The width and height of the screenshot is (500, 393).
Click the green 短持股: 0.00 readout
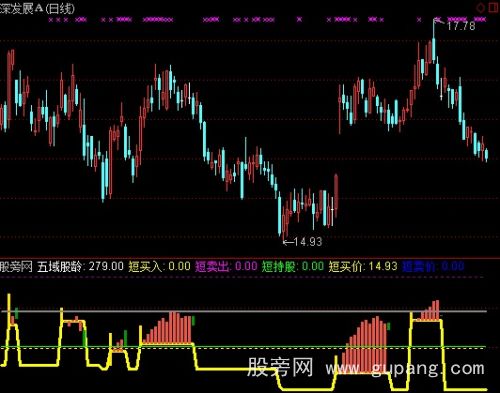[x=293, y=266]
